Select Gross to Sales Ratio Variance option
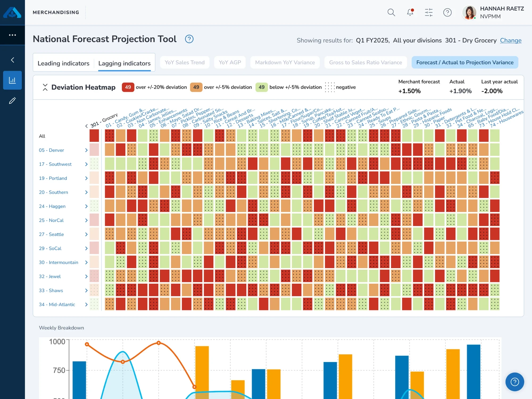The height and width of the screenshot is (399, 532). (x=365, y=62)
